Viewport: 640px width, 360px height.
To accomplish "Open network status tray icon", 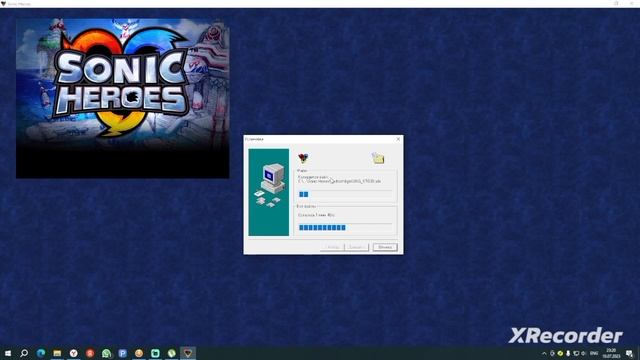I will (x=576, y=353).
